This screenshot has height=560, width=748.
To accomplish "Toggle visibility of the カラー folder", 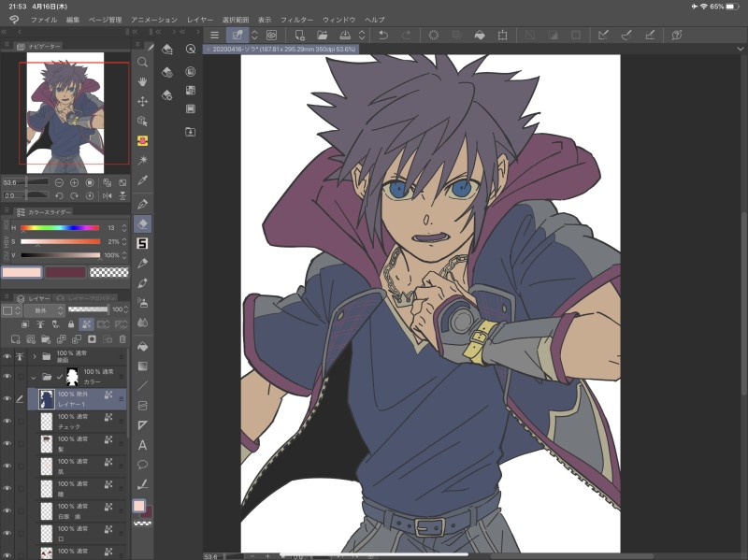I will pyautogui.click(x=7, y=377).
